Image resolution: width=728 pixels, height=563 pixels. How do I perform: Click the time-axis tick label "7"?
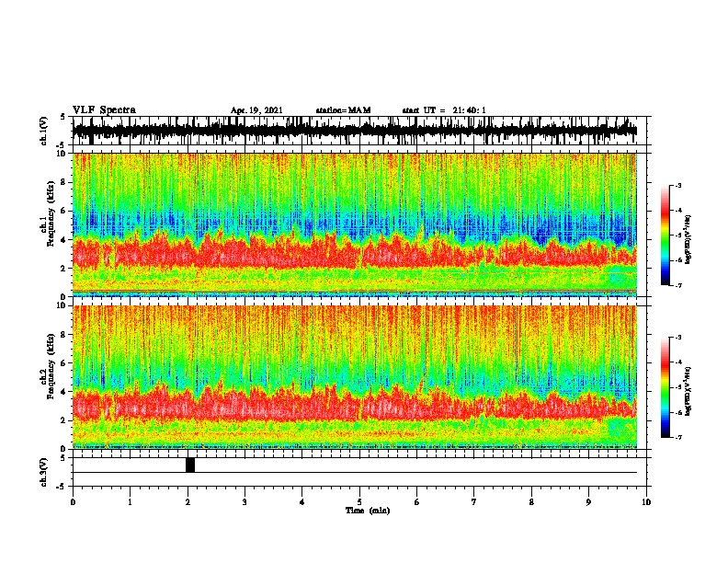[x=474, y=502]
